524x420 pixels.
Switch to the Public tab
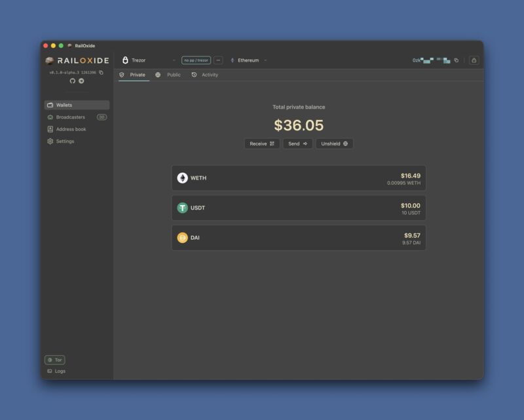[168, 75]
